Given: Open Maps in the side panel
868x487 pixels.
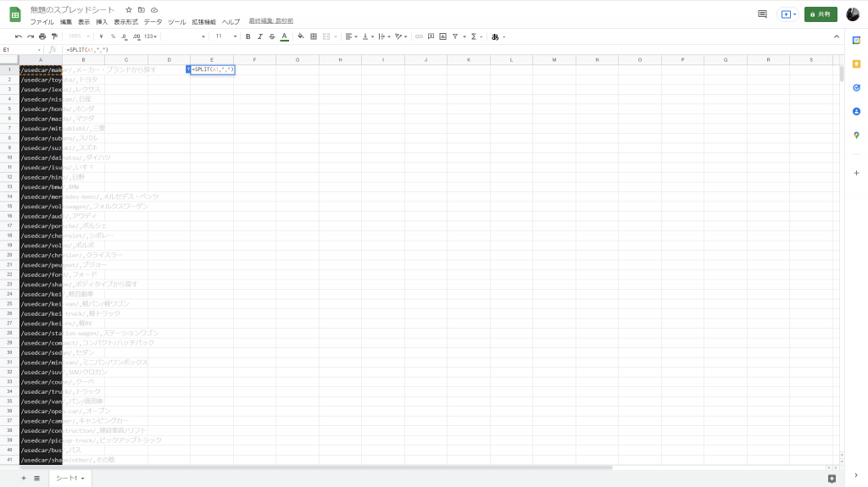Looking at the screenshot, I should (x=856, y=135).
